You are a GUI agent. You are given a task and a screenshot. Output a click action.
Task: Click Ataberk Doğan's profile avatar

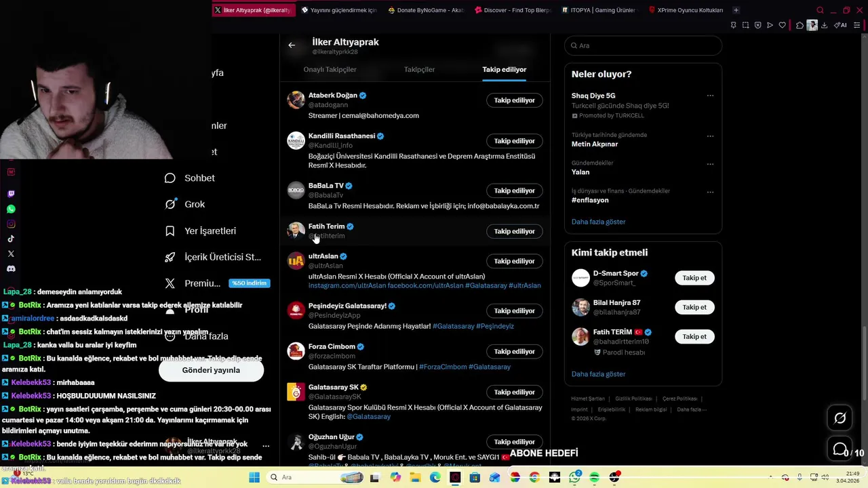[296, 100]
